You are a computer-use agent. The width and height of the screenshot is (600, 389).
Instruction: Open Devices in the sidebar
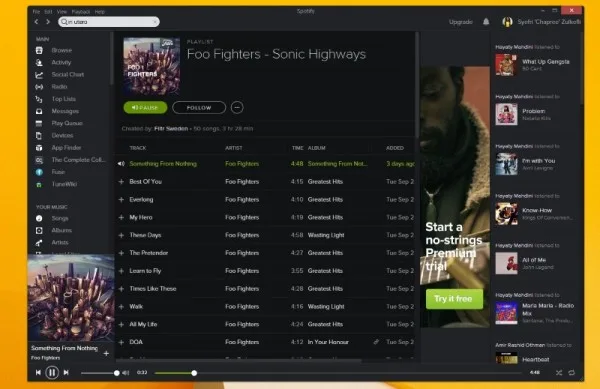pyautogui.click(x=62, y=135)
